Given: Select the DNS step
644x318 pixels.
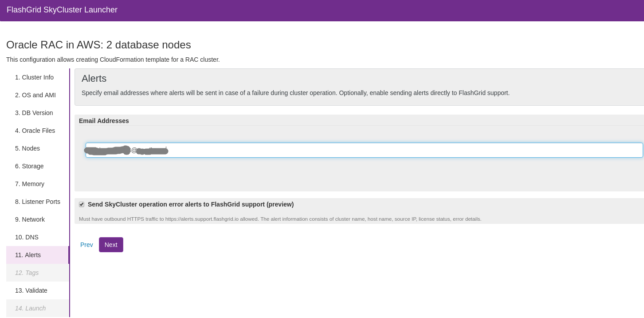Looking at the screenshot, I should click(x=27, y=237).
